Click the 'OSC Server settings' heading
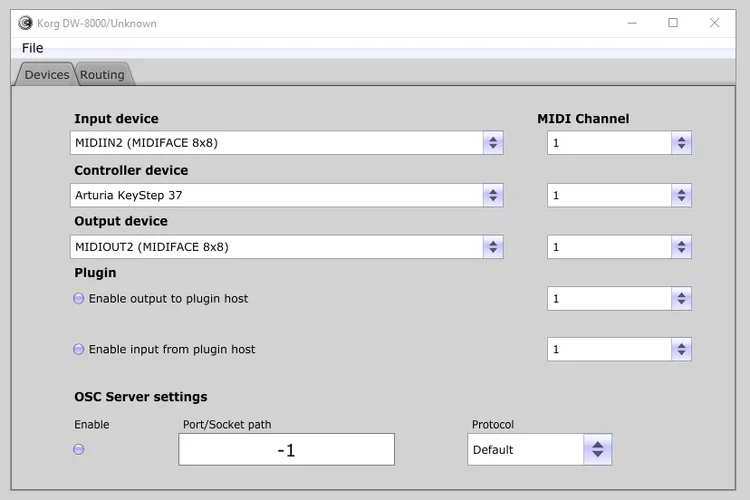This screenshot has width=750, height=500. (141, 397)
